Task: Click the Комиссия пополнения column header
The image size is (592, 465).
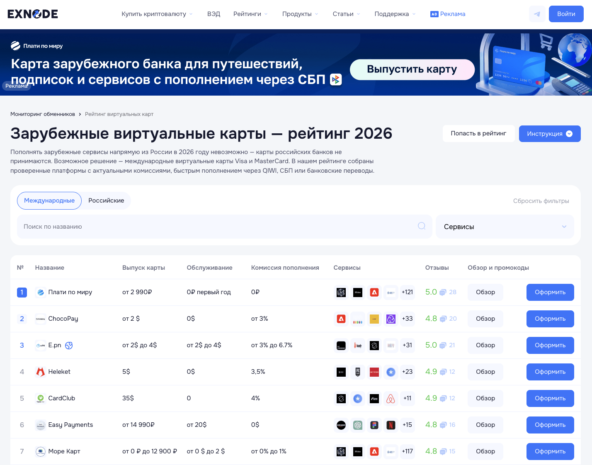Action: point(285,268)
